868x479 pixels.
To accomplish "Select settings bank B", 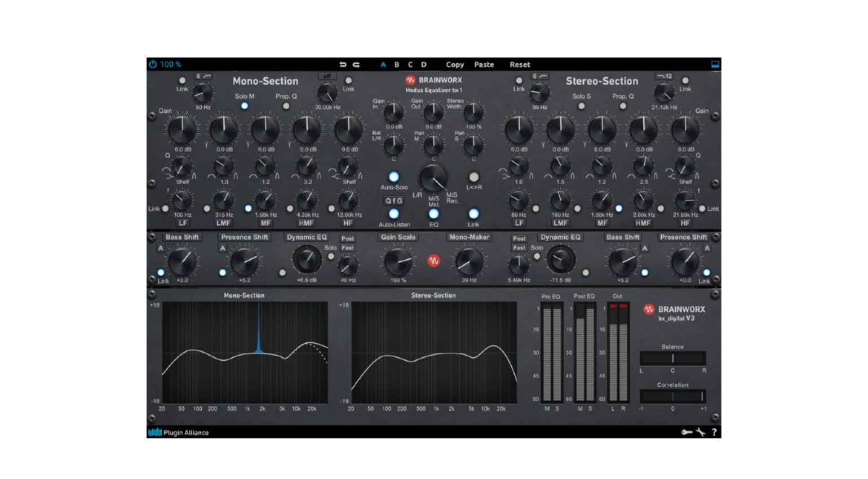I will click(397, 65).
